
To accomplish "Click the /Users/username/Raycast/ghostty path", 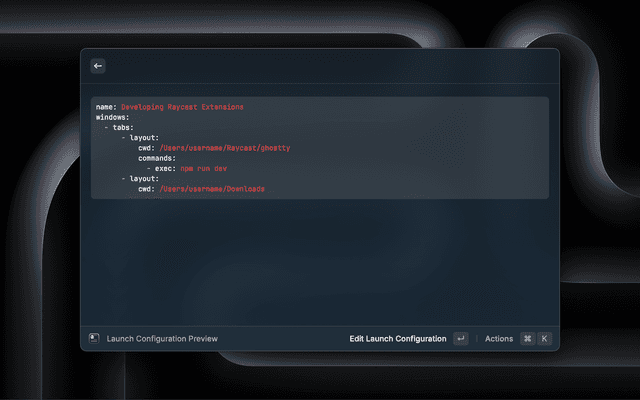I will (x=224, y=148).
